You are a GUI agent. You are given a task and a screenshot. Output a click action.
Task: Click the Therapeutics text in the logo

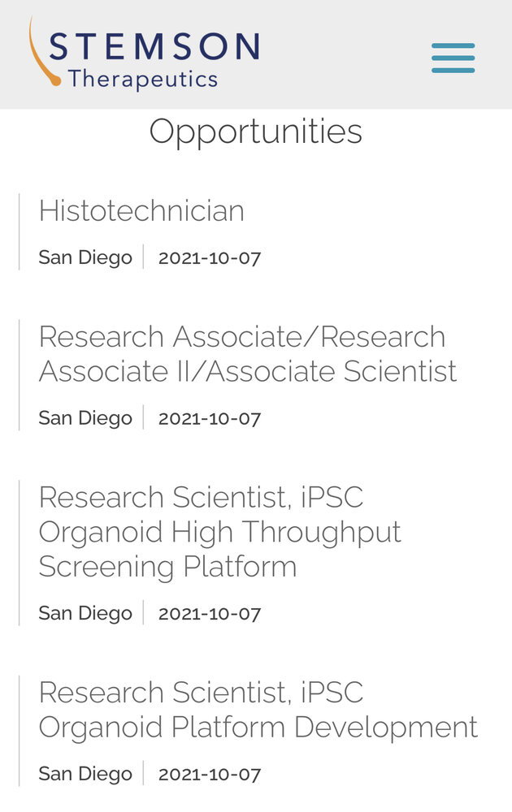coord(143,80)
